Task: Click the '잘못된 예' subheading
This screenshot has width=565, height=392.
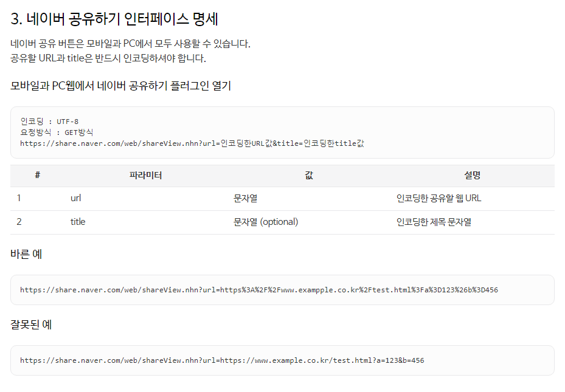Action: [31, 325]
